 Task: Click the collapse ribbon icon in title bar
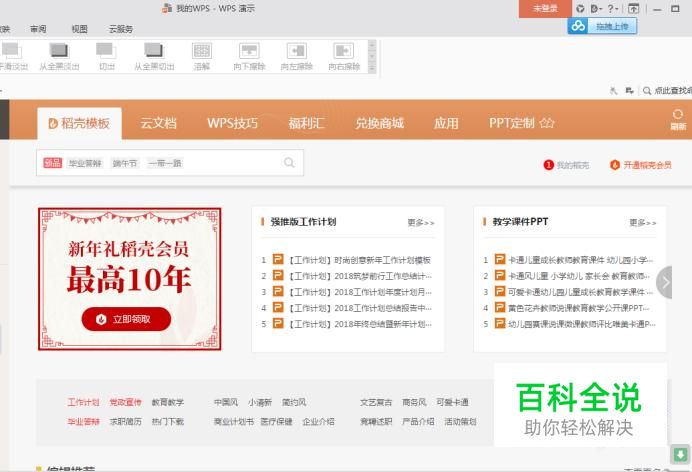click(x=633, y=8)
